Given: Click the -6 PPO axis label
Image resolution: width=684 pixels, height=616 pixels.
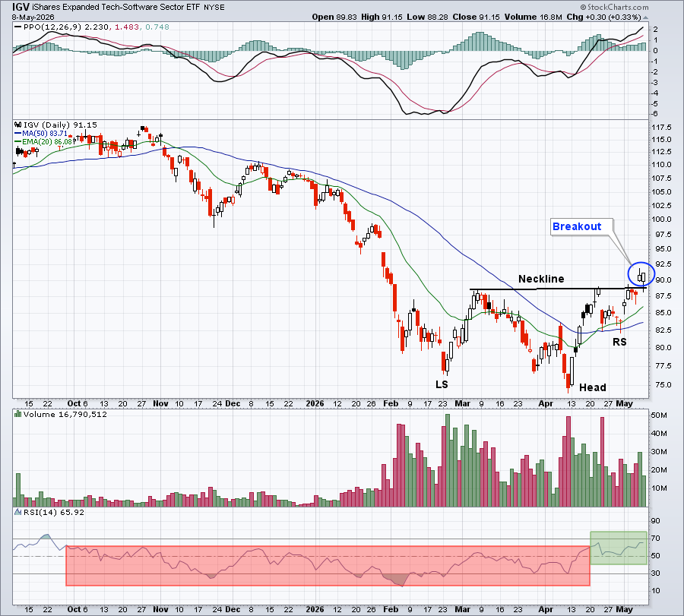Looking at the screenshot, I should click(x=655, y=114).
